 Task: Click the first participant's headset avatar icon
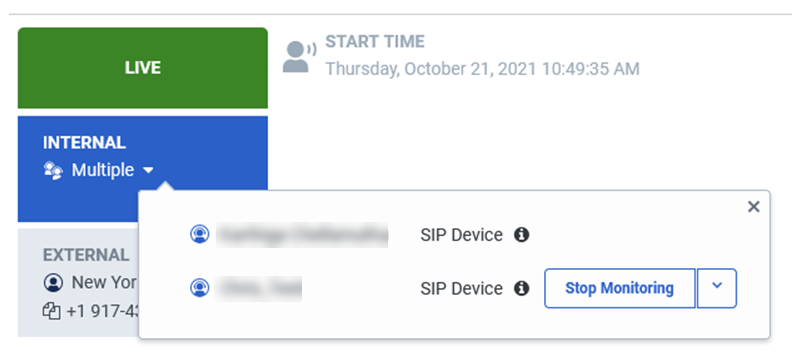[x=199, y=234]
